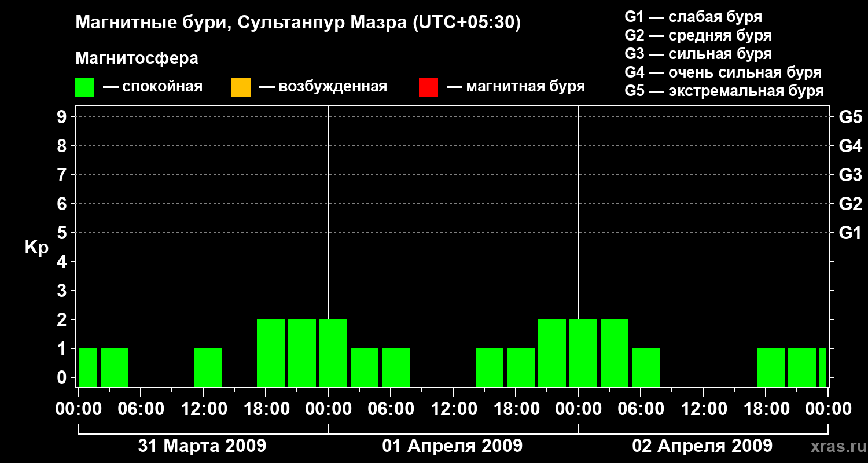Click the G3 tick label on the right axis
Screen dimensions: 868x463
pyautogui.click(x=850, y=175)
